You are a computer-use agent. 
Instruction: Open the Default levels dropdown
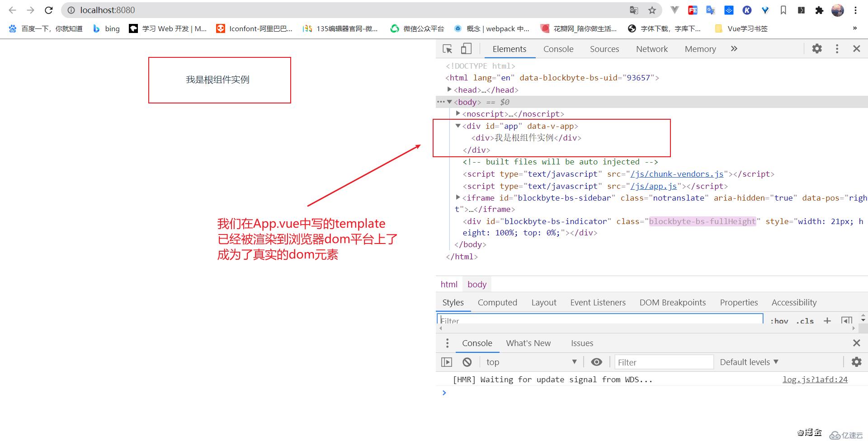tap(749, 362)
